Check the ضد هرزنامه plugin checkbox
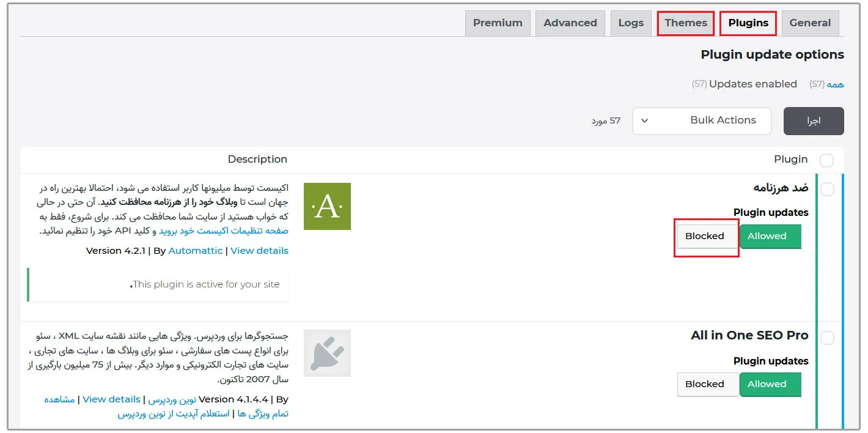The image size is (868, 433). [x=827, y=190]
